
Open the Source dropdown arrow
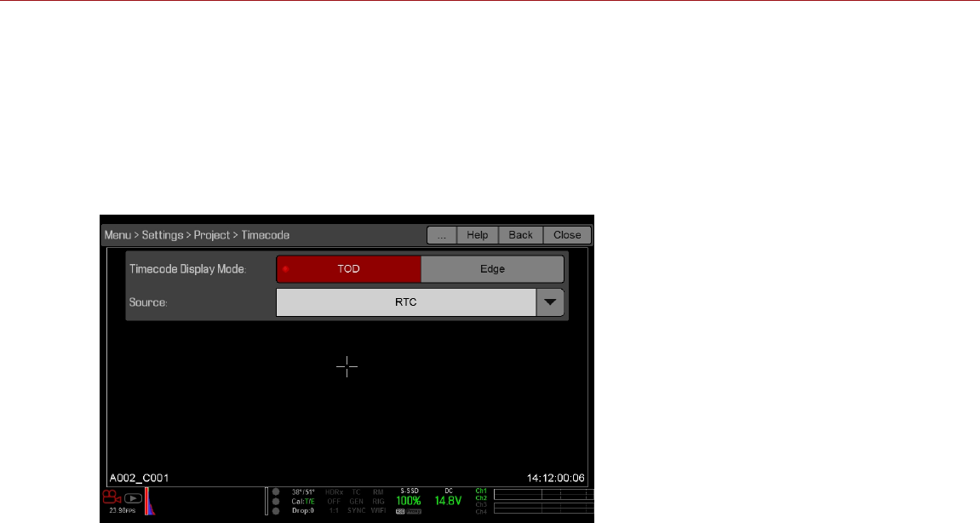[x=550, y=302]
